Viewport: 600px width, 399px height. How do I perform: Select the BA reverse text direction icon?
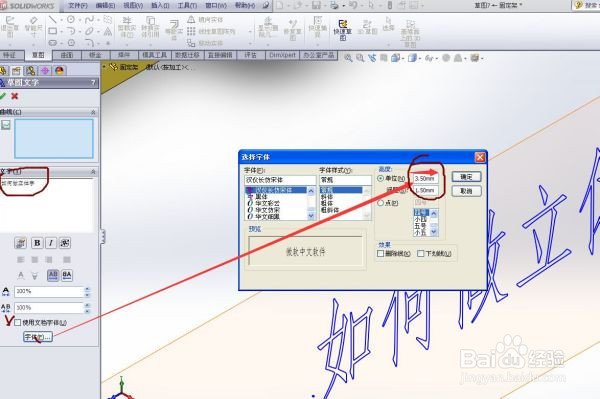pyautogui.click(x=67, y=275)
